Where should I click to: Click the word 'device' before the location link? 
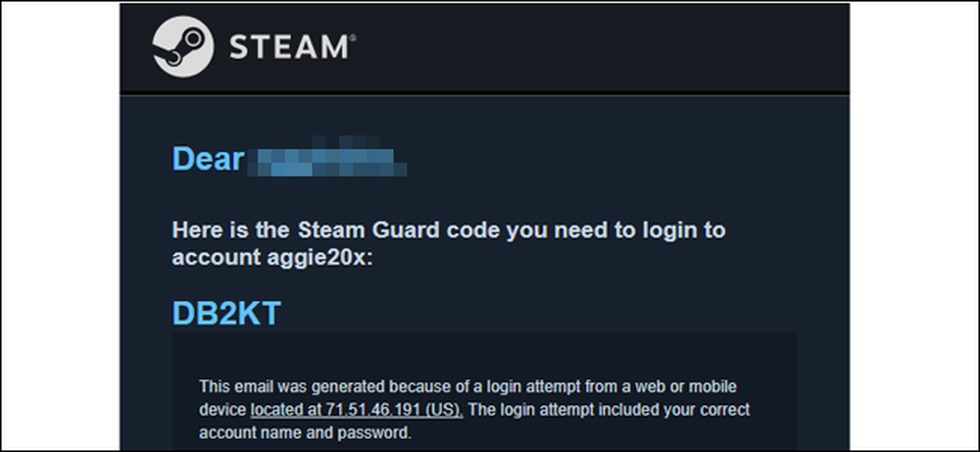pyautogui.click(x=222, y=410)
